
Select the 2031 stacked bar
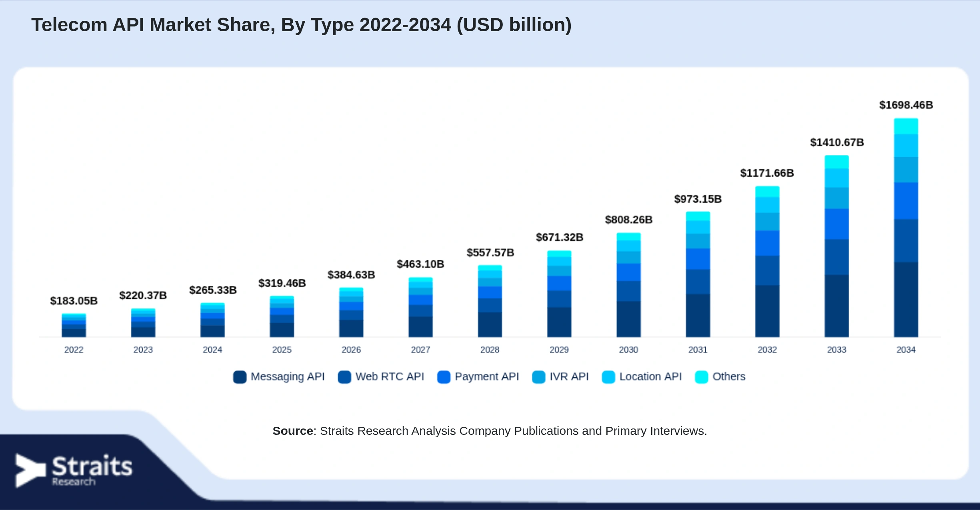pyautogui.click(x=698, y=274)
